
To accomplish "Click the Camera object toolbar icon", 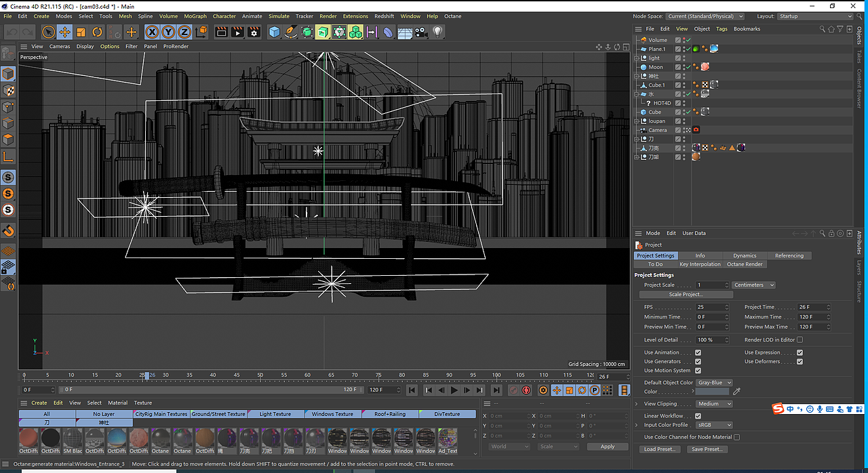I will [x=421, y=32].
